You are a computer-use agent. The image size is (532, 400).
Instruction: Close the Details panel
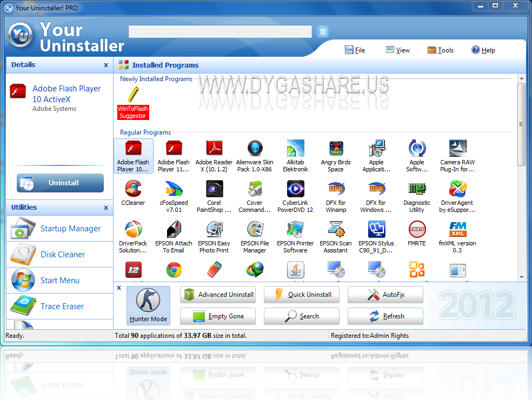(x=106, y=65)
